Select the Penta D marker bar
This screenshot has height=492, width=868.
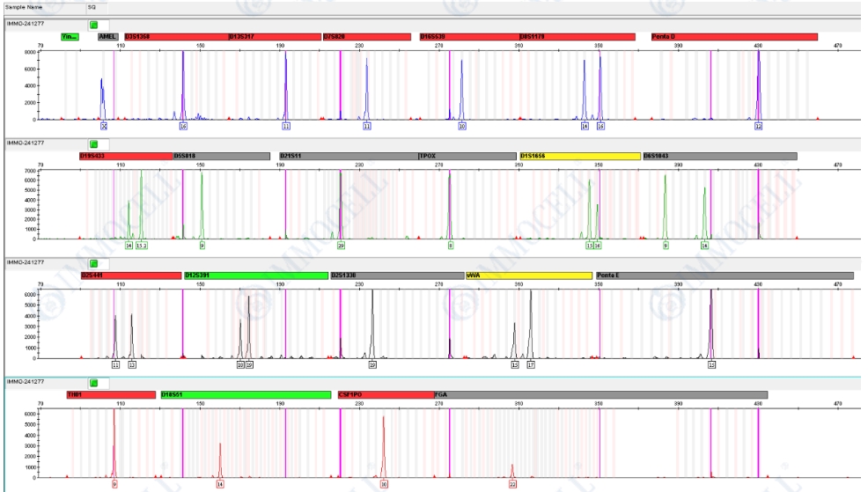[x=733, y=37]
